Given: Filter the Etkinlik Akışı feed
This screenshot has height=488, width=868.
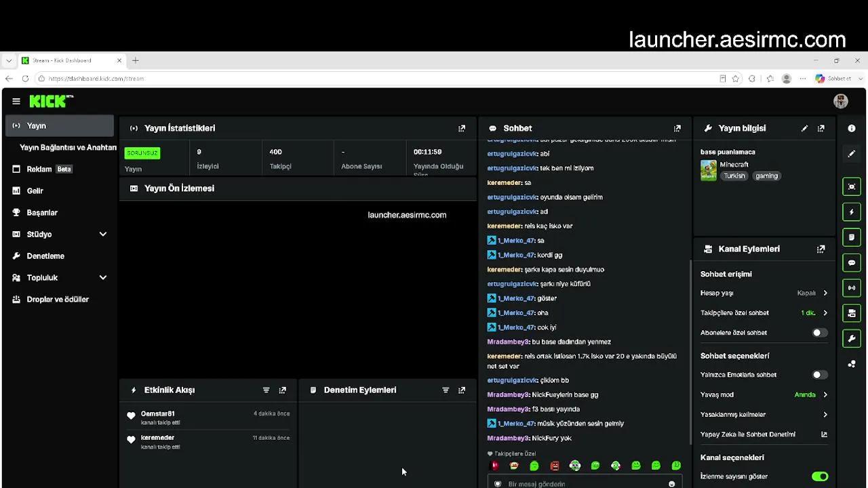Looking at the screenshot, I should tap(266, 390).
